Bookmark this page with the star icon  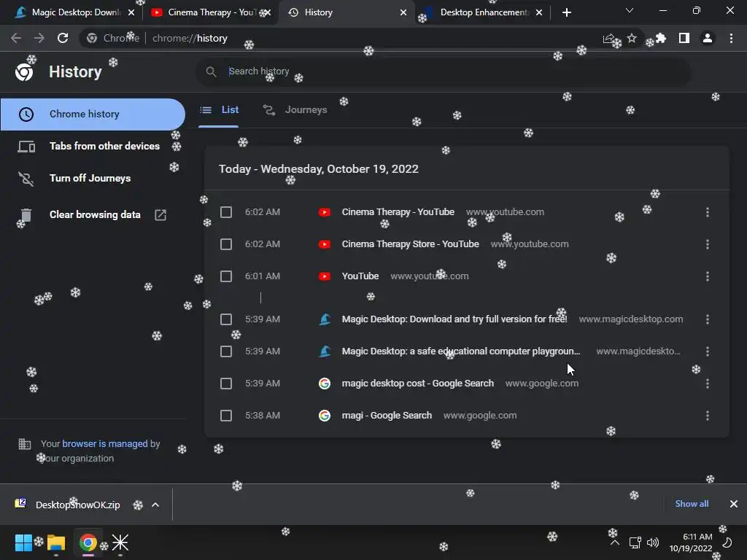tap(632, 38)
